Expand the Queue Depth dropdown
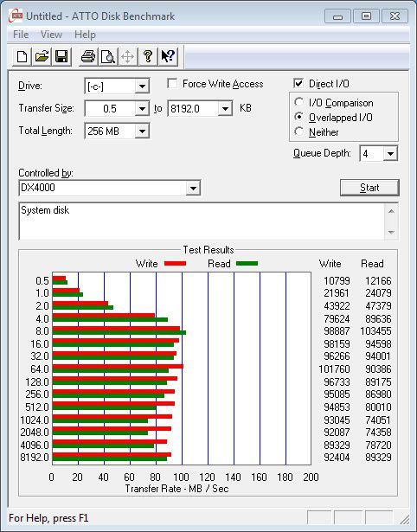The height and width of the screenshot is (532, 417). (390, 154)
